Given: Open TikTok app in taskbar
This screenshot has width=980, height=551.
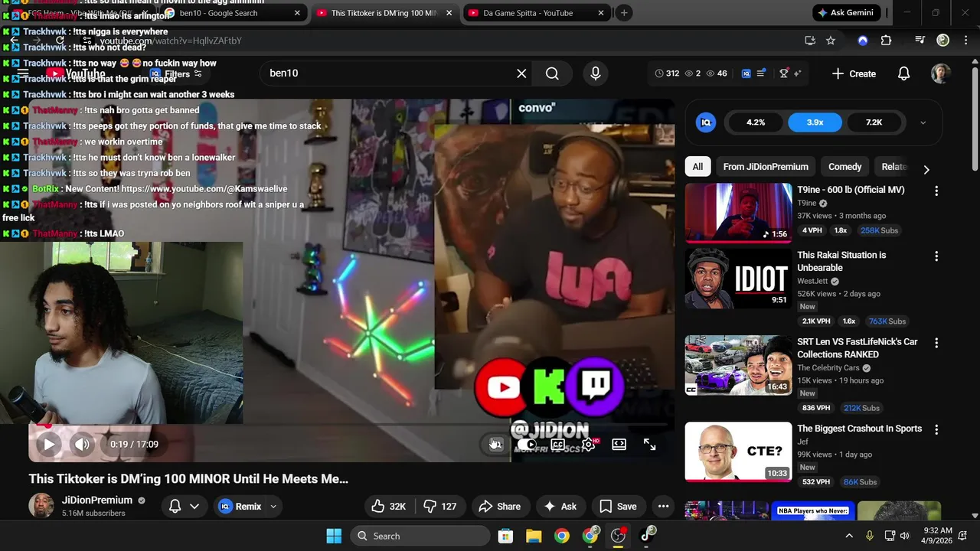Looking at the screenshot, I should (x=647, y=536).
